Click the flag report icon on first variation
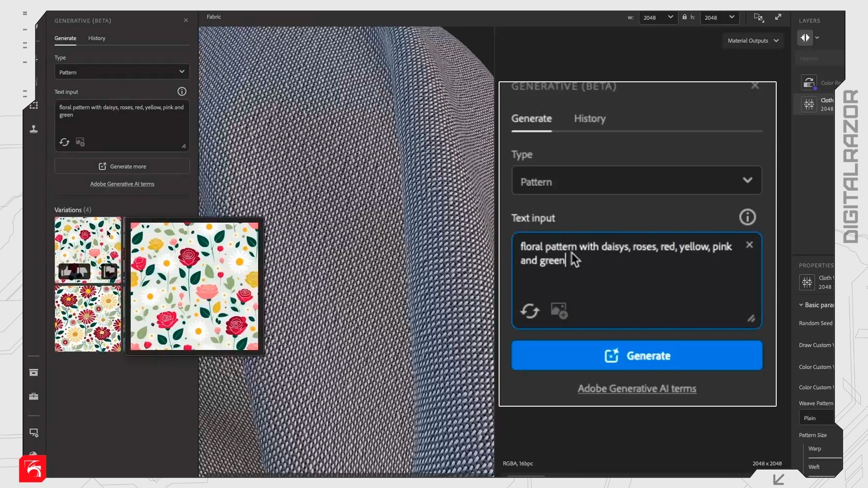This screenshot has height=488, width=868. point(109,271)
